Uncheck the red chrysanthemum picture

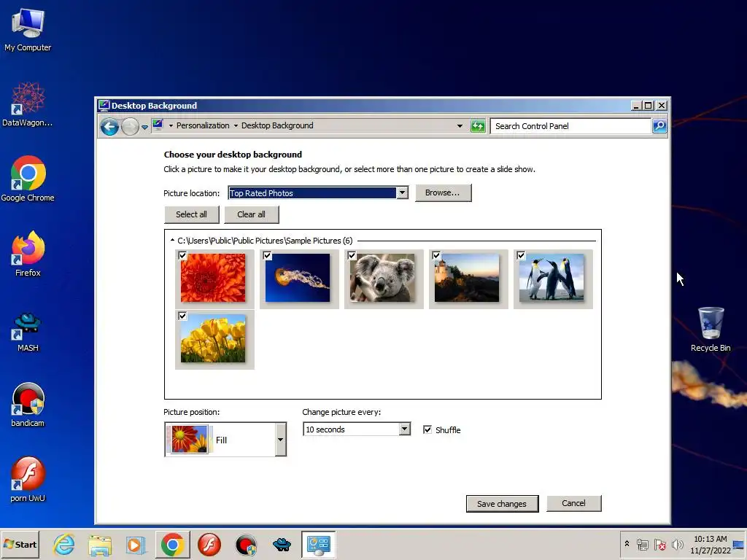[182, 255]
